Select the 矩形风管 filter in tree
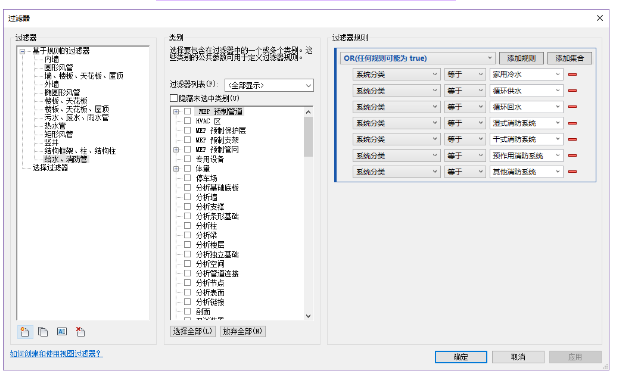Viewport: 617px width, 377px height. (x=59, y=134)
